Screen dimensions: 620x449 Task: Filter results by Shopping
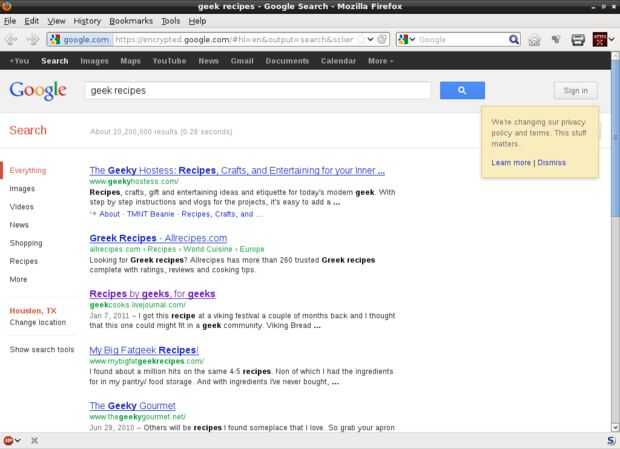(x=26, y=243)
